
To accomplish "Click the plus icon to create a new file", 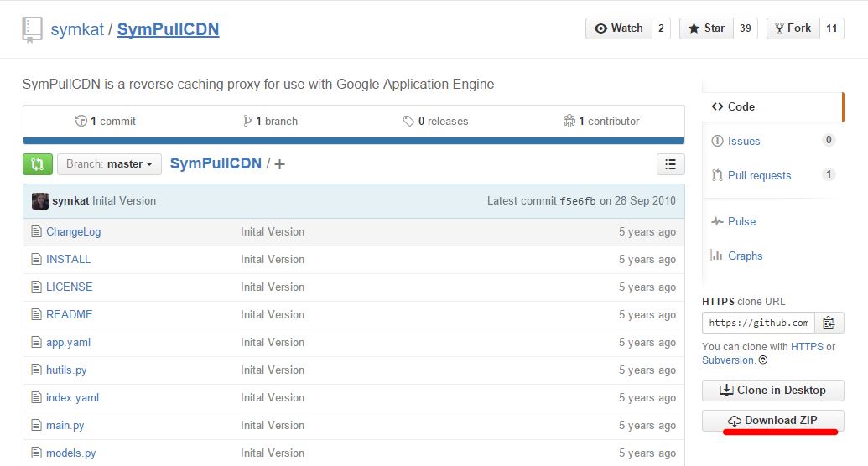I will coord(279,164).
